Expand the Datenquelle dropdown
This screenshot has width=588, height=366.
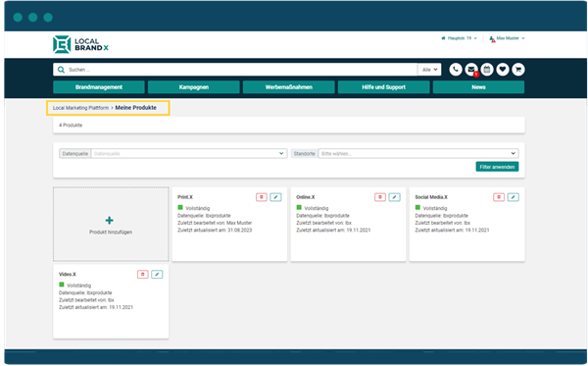pyautogui.click(x=189, y=153)
